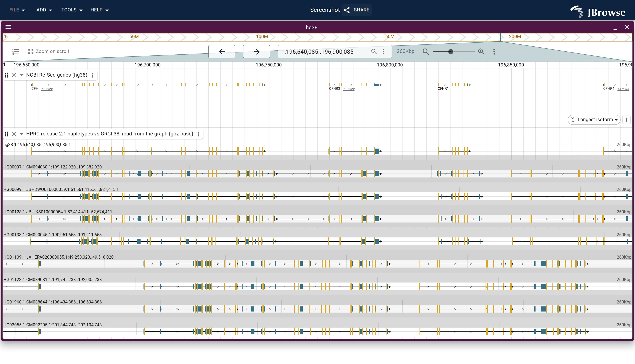
Task: Click the 150M mark on overview bar
Action: (x=388, y=36)
